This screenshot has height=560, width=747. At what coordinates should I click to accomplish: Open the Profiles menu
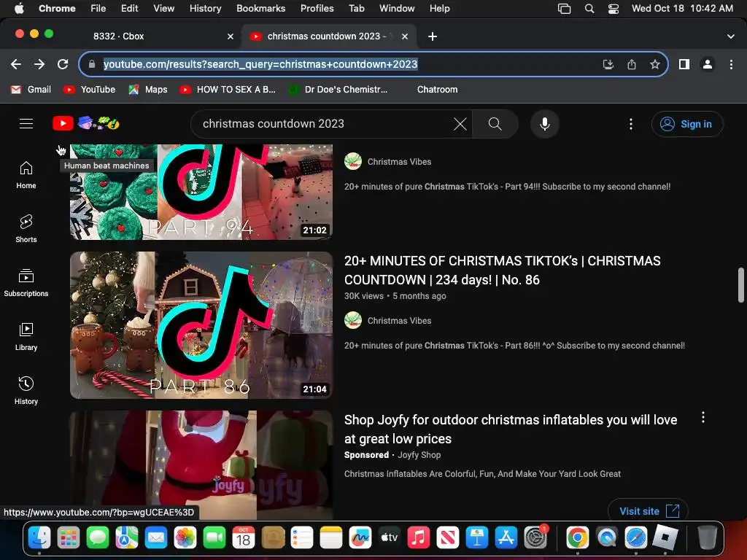point(317,9)
